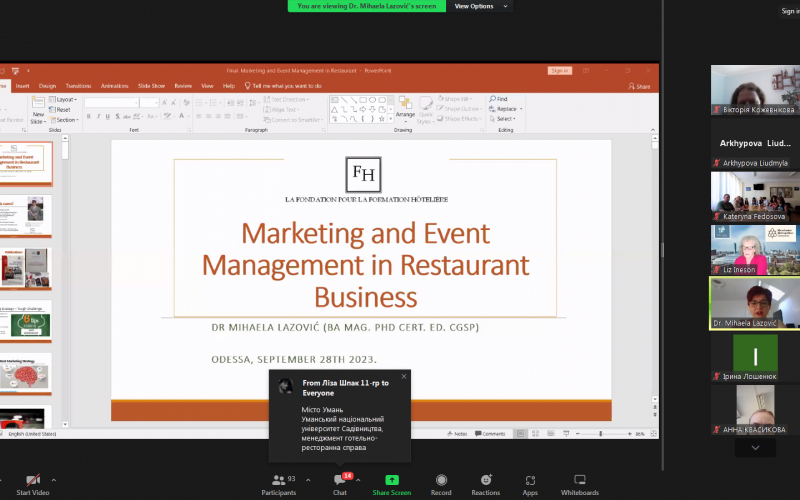The height and width of the screenshot is (500, 800).
Task: Open Whiteboards in Zoom
Action: point(580,485)
